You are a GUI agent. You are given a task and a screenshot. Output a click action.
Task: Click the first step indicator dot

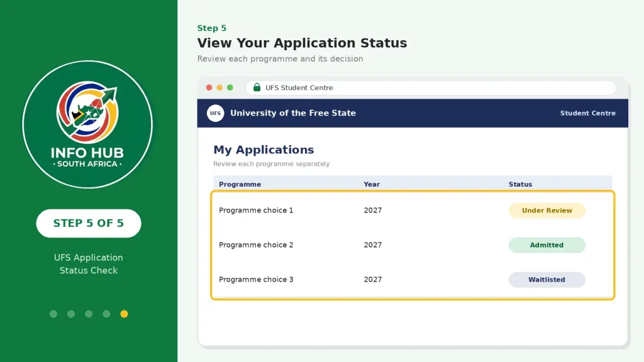point(53,314)
